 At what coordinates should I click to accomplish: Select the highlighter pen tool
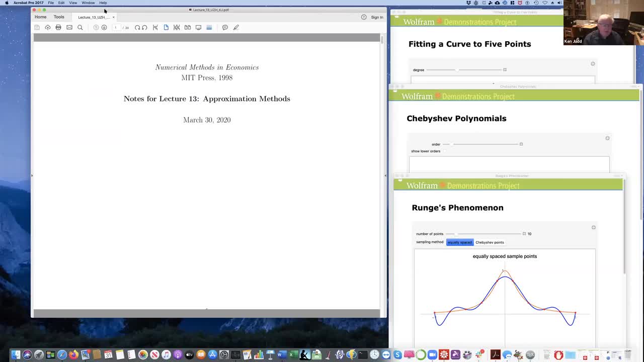[236, 27]
